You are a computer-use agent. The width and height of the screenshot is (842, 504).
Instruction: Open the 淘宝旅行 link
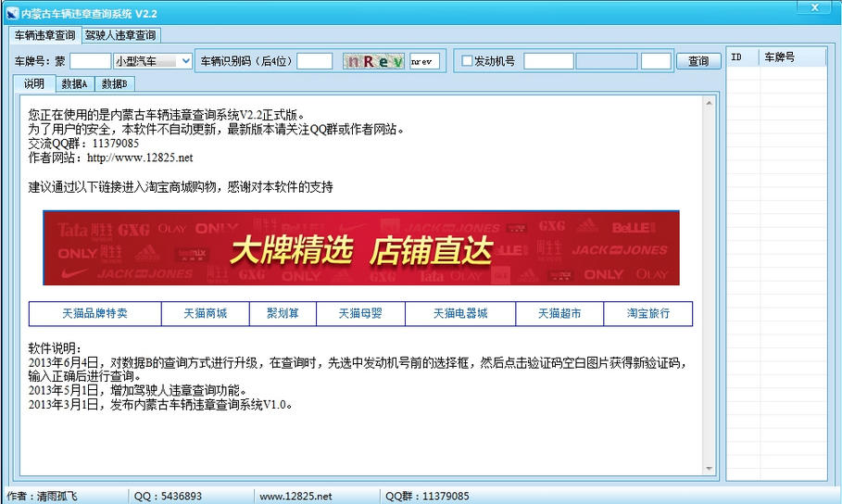(648, 313)
